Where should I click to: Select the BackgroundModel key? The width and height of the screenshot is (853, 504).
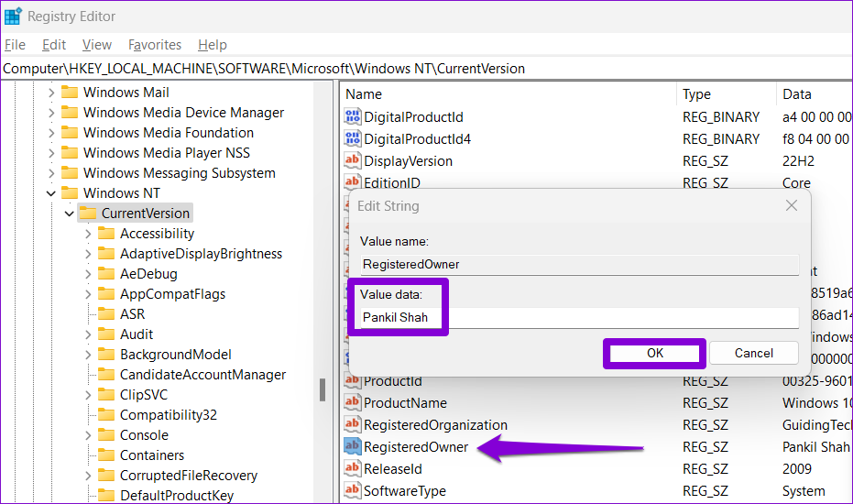coord(175,355)
